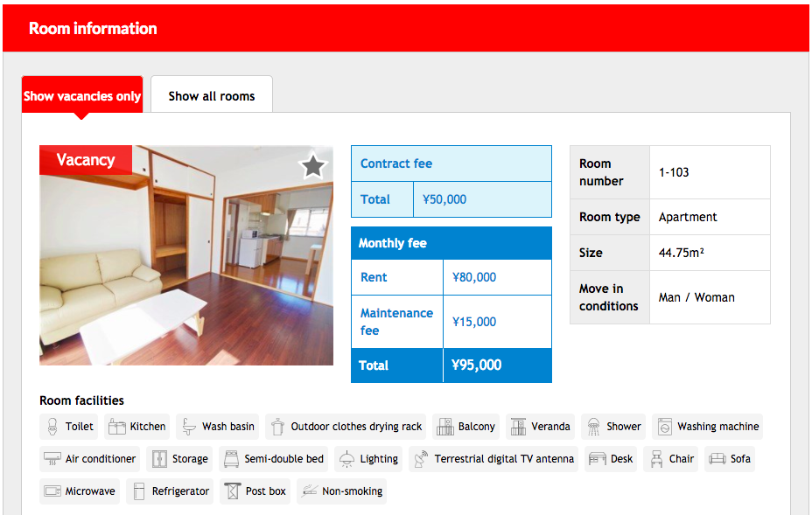Click the Shower facility icon
The width and height of the screenshot is (812, 515).
[594, 427]
